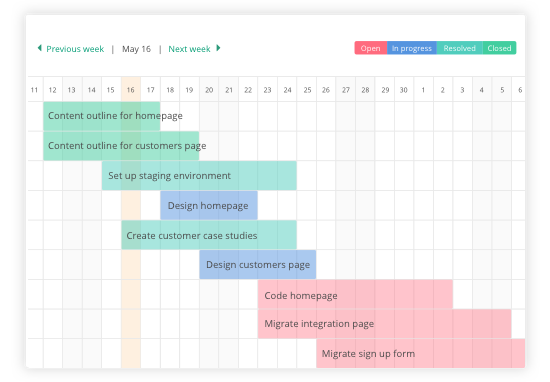Open Design customers page task bar

(x=258, y=264)
